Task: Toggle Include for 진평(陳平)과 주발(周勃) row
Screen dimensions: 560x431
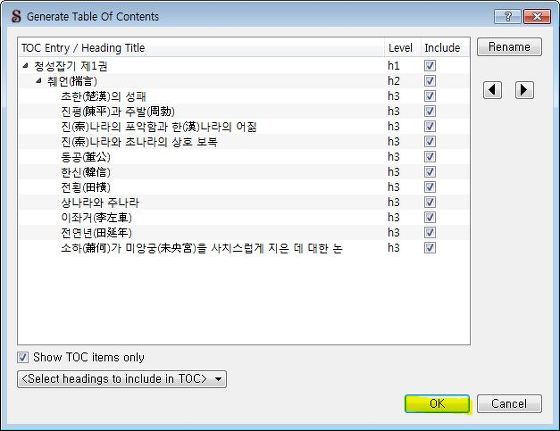Action: [x=430, y=111]
